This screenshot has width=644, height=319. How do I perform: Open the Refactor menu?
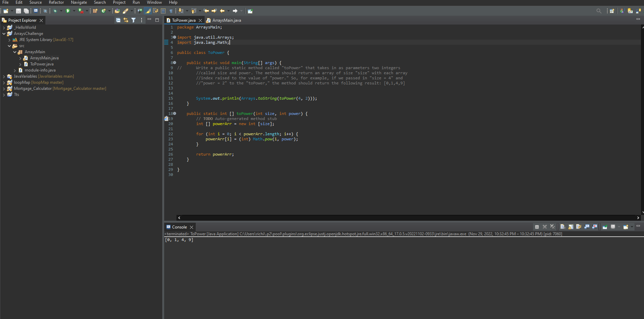pyautogui.click(x=56, y=2)
